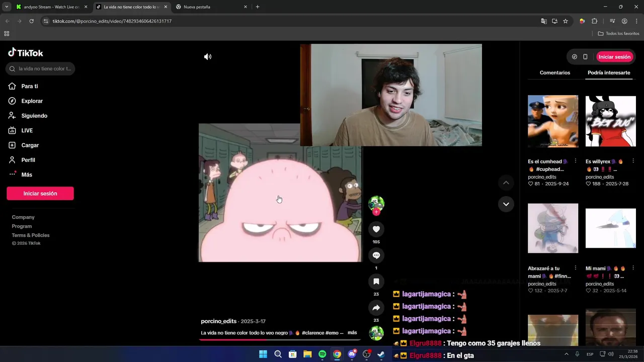Switch to the andyoo Stream browser tab
This screenshot has width=644, height=362.
tap(51, 7)
